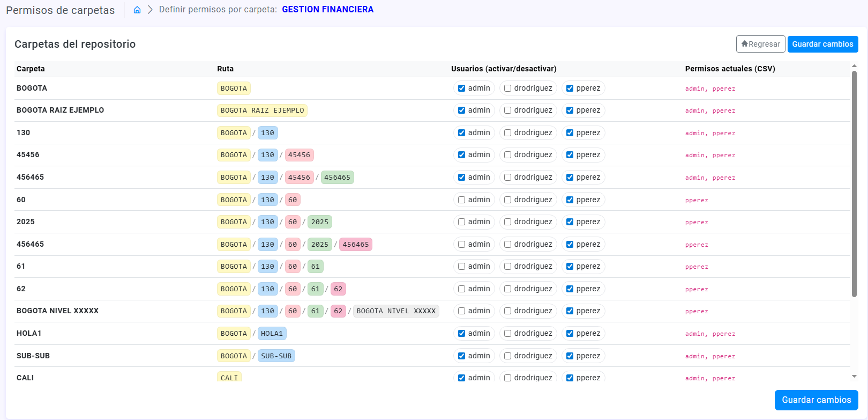The width and height of the screenshot is (868, 420).
Task: Uncheck admin for BOGOTA folder
Action: point(461,89)
